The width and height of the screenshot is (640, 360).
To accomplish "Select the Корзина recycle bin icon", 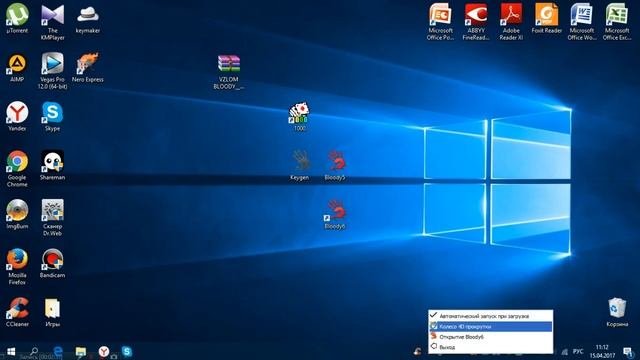I will 617,312.
